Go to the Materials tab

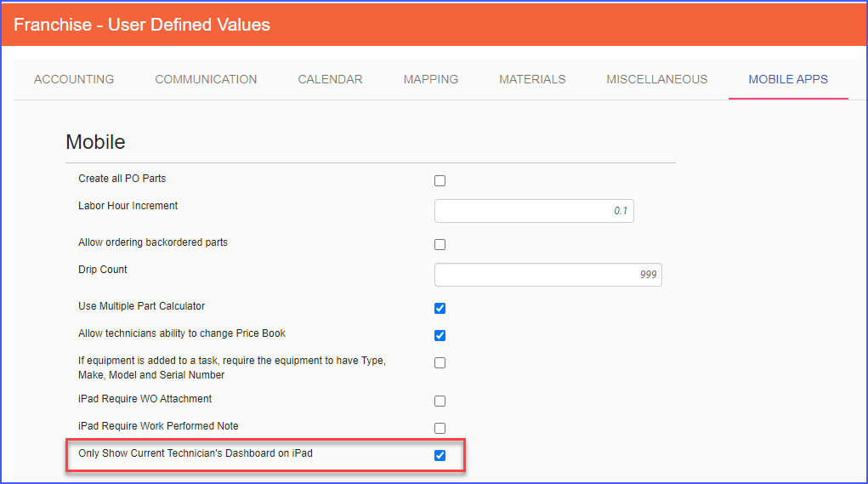[532, 79]
